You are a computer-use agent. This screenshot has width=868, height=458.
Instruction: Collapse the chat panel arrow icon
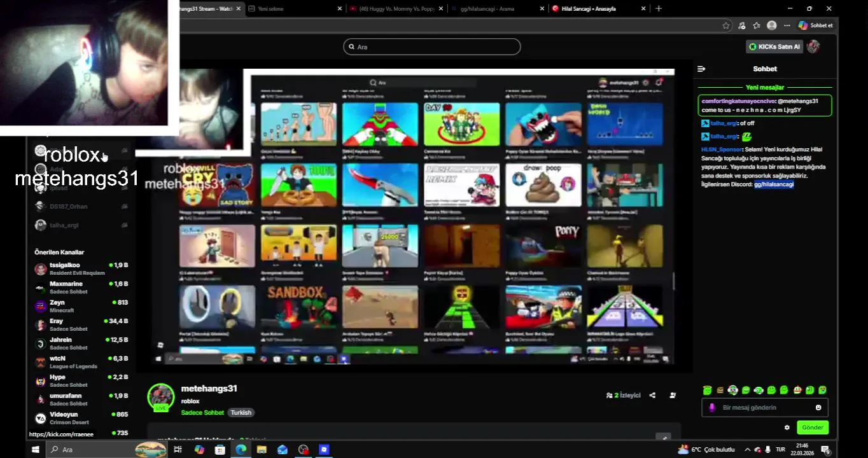(701, 69)
